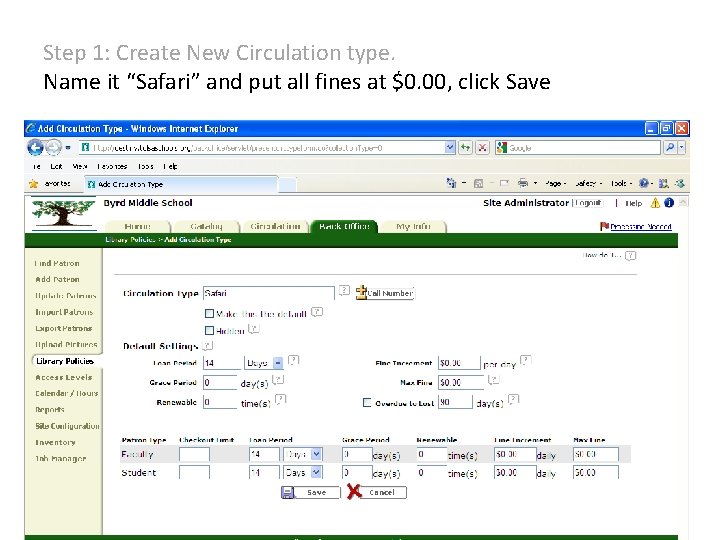Viewport: 720px width, 540px height.
Task: Expand the search provider dropdown arrow
Action: (681, 147)
